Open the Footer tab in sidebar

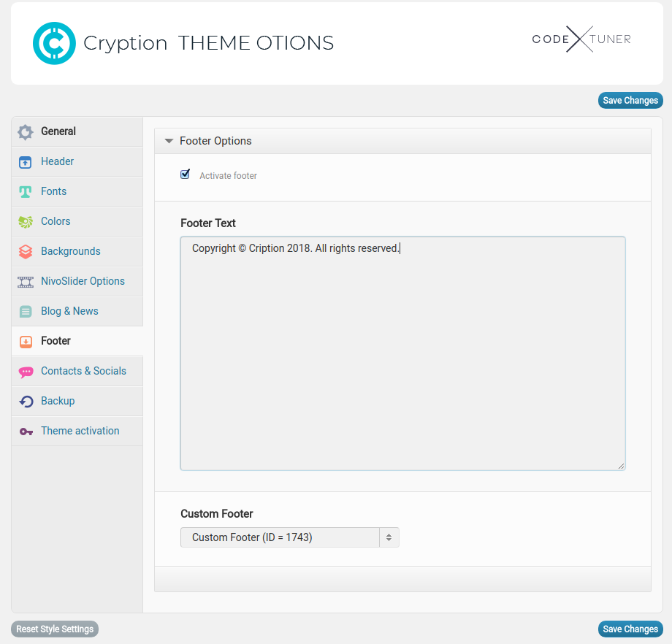pos(56,341)
